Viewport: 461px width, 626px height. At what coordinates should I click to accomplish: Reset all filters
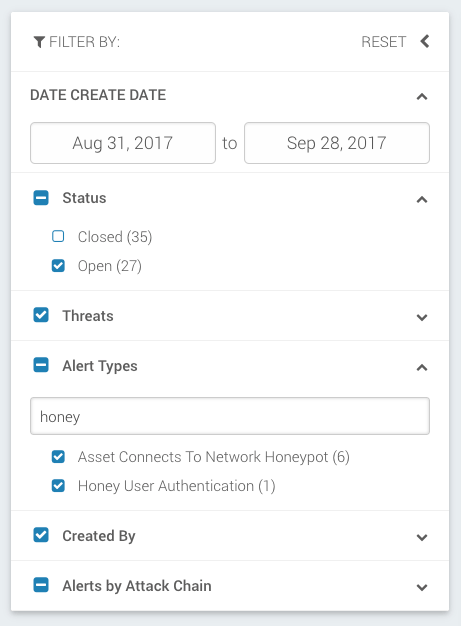tap(384, 42)
